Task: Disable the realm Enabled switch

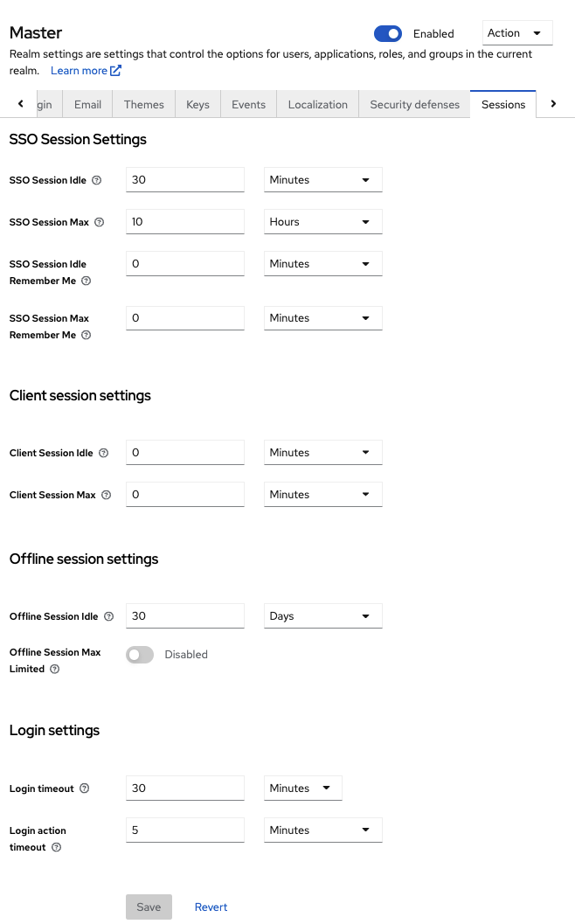Action: pos(387,33)
